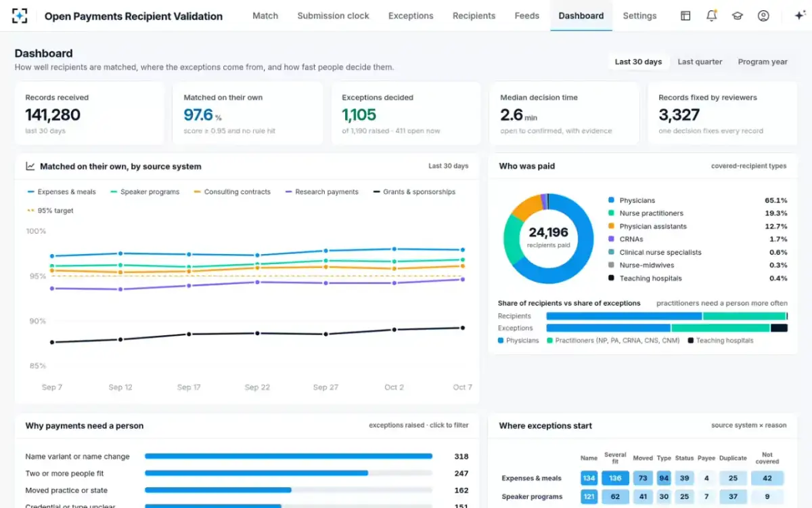Click Expenses & meals Not covered cell 42

[x=767, y=478]
